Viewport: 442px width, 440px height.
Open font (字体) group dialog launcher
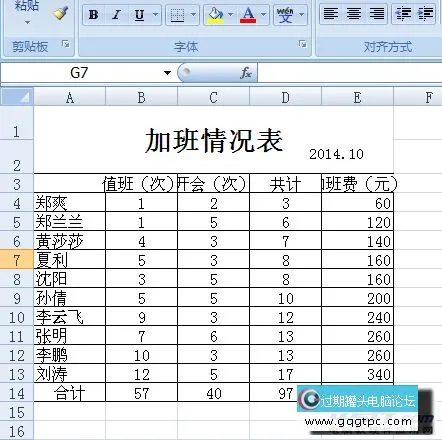point(302,44)
